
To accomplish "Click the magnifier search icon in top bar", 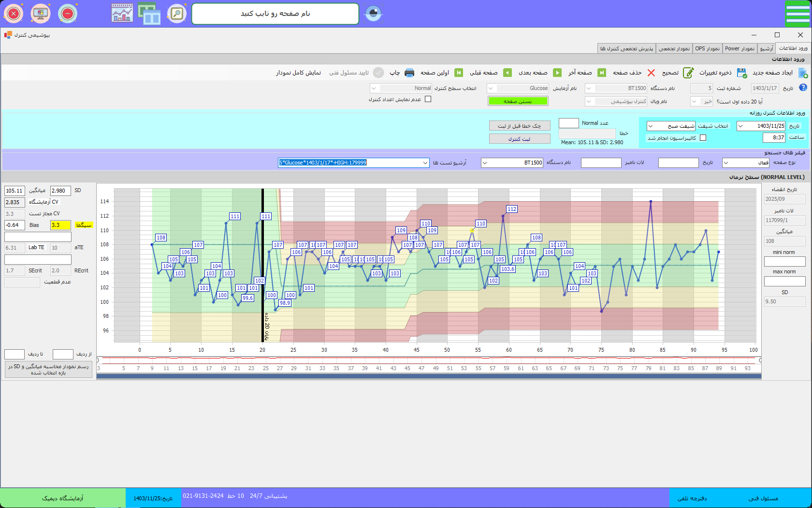I will (x=177, y=14).
